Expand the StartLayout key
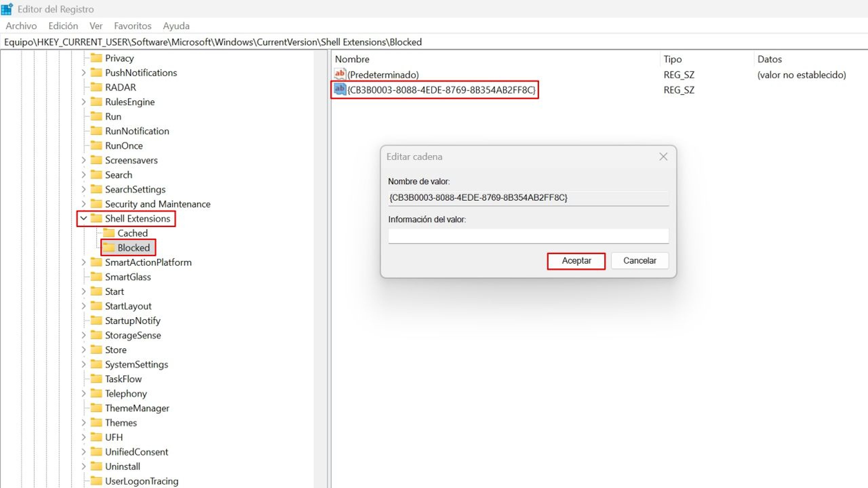 coord(84,306)
